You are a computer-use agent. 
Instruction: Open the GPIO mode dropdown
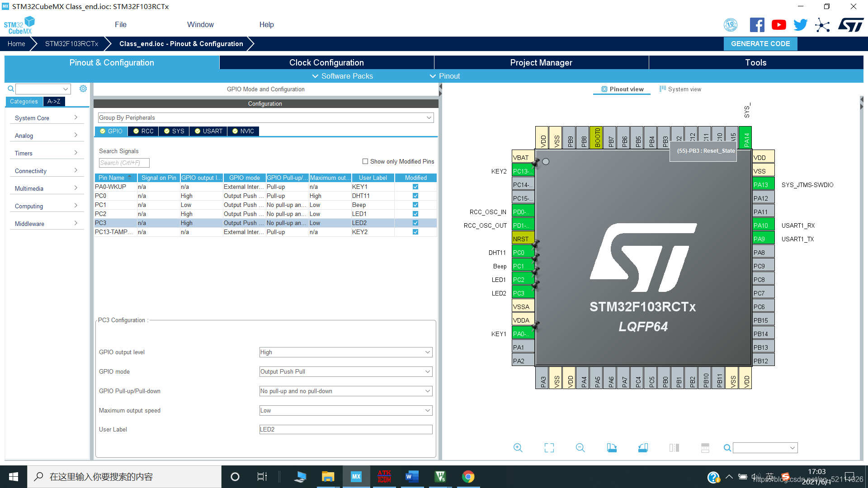(346, 371)
